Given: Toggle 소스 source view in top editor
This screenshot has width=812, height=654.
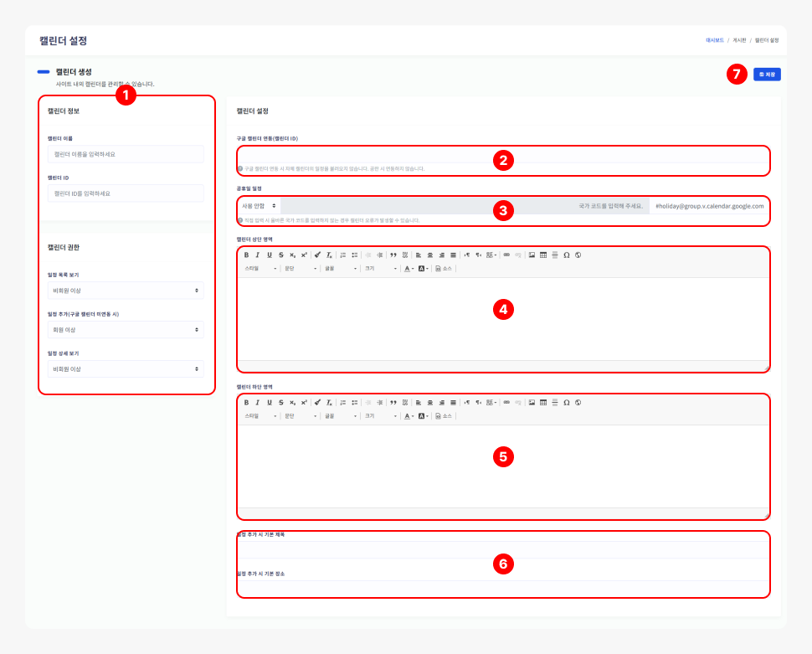Looking at the screenshot, I should tap(444, 269).
